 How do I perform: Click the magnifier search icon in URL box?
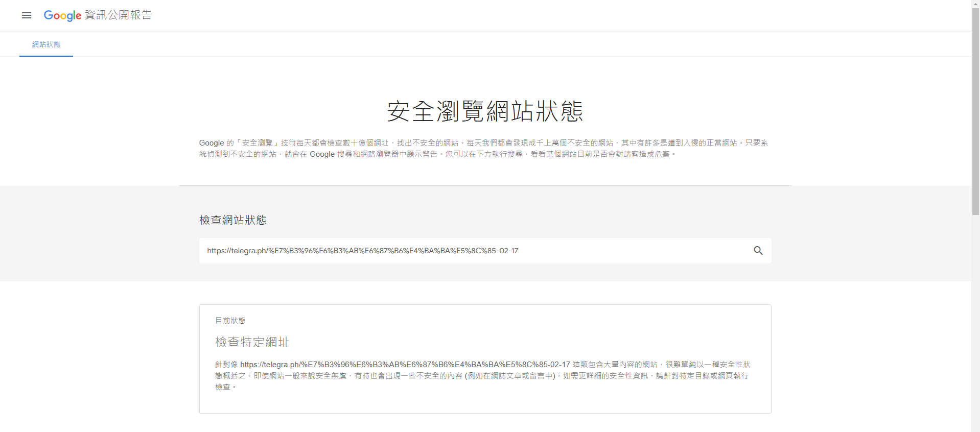(758, 251)
